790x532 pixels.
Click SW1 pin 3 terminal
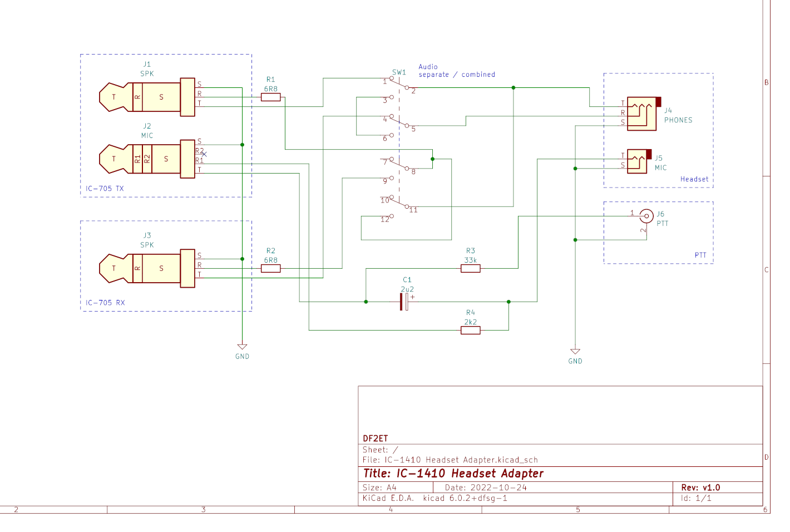[x=392, y=97]
